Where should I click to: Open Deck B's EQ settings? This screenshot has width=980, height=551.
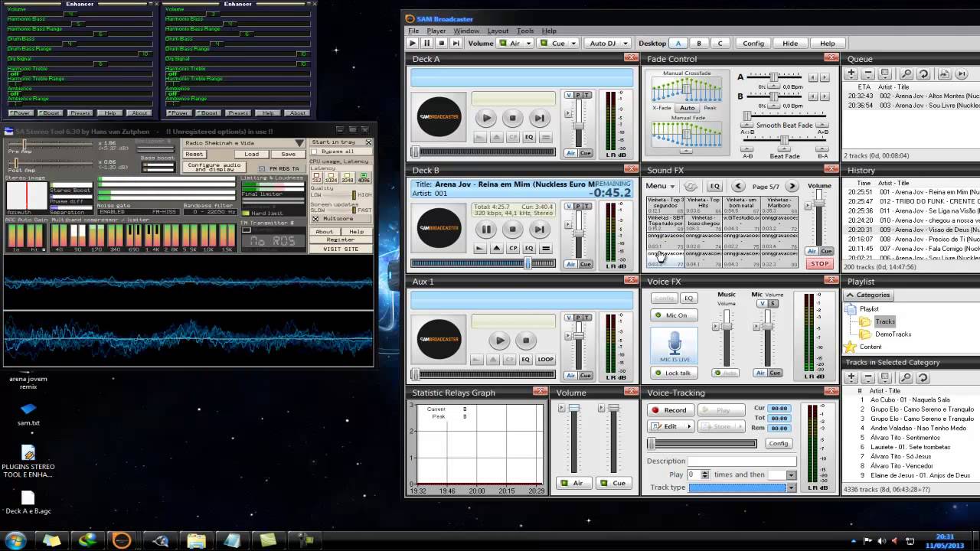529,249
